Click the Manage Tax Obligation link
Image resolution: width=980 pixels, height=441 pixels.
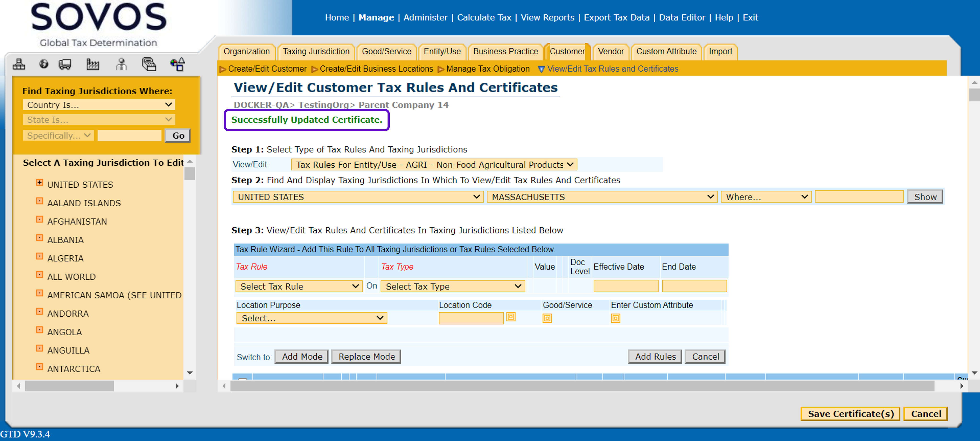487,69
